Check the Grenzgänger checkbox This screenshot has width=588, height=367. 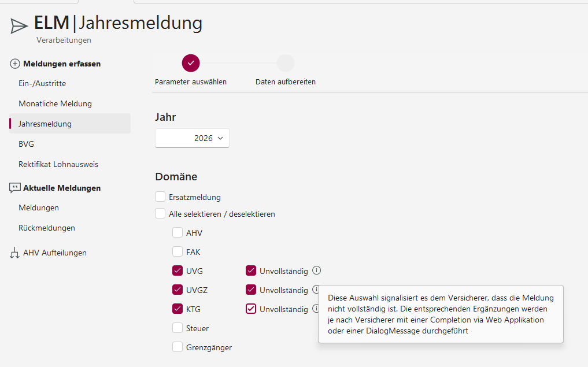click(x=177, y=347)
